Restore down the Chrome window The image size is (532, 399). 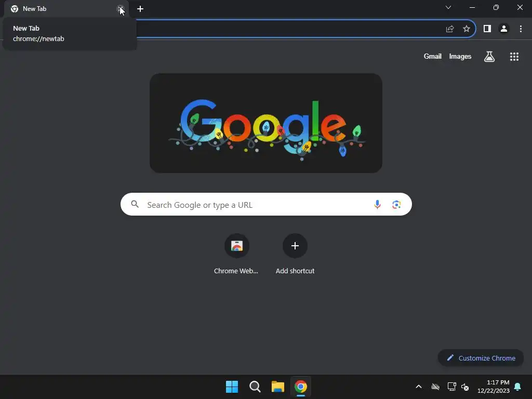pos(496,7)
